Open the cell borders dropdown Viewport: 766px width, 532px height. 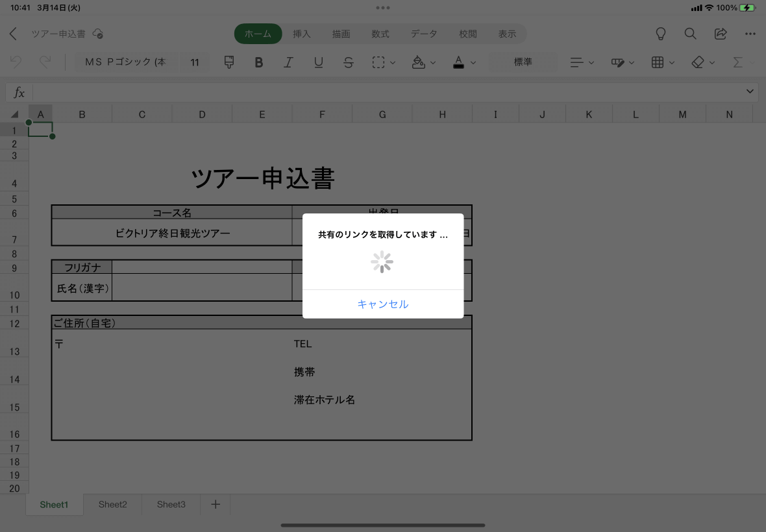(661, 62)
